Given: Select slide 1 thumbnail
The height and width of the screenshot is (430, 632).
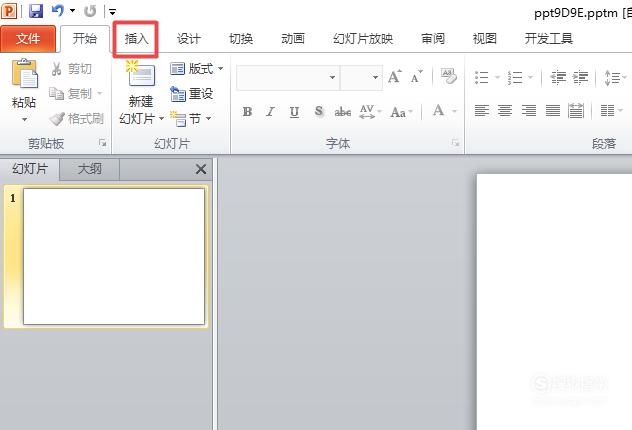Looking at the screenshot, I should 114,256.
